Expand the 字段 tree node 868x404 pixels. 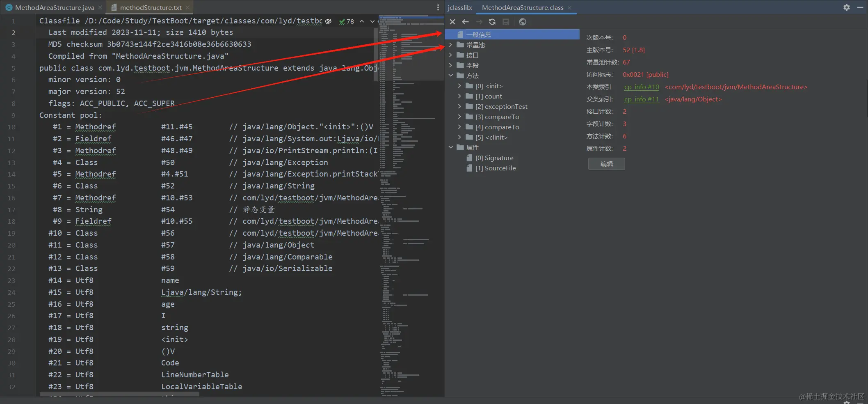[450, 65]
